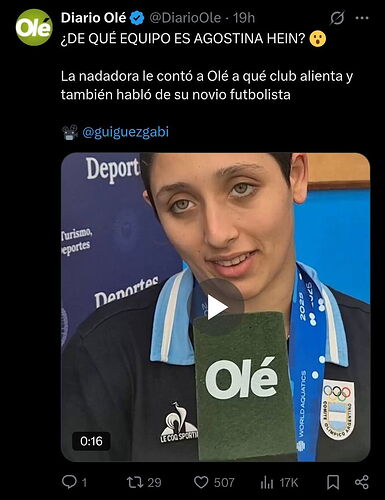Open the 19h timestamp link
The height and width of the screenshot is (500, 385).
[x=243, y=18]
